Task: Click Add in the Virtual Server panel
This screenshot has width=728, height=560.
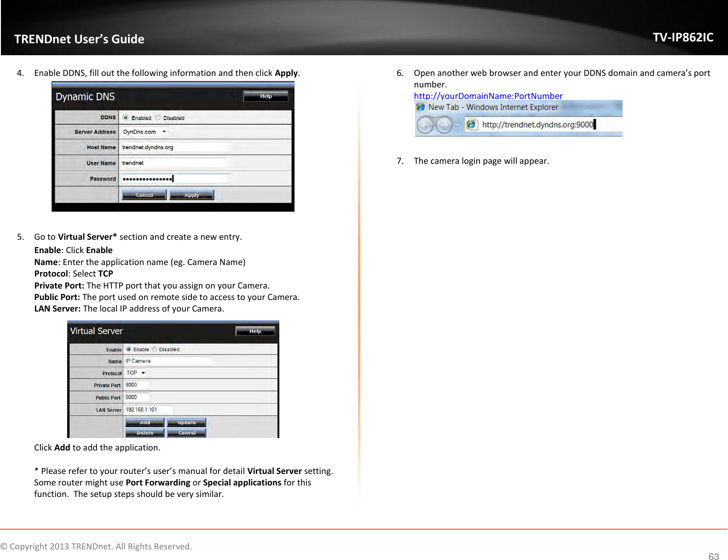Action: (x=145, y=422)
